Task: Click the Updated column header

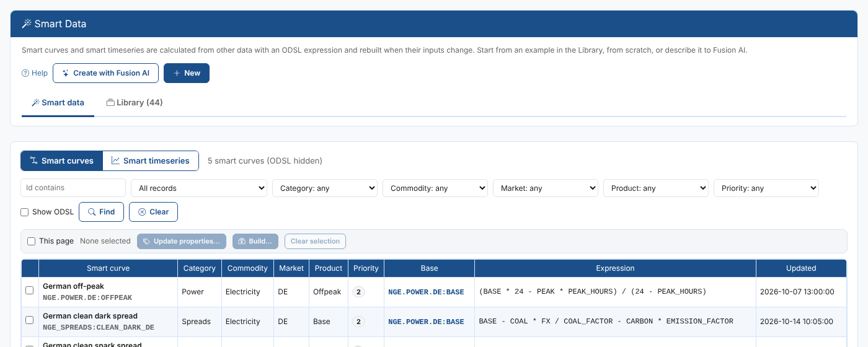Action: point(801,268)
